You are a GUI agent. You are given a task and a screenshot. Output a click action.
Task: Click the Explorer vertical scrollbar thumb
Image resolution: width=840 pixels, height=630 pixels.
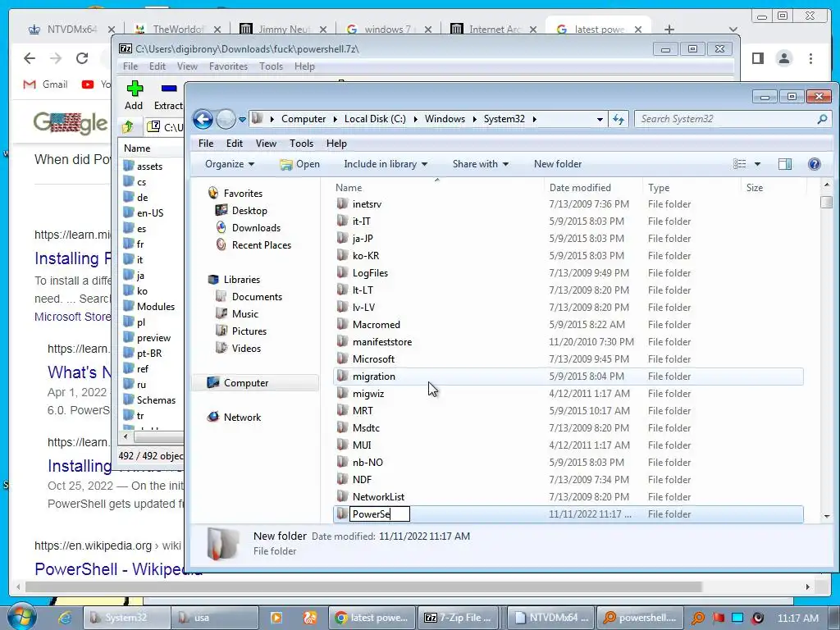click(x=827, y=203)
